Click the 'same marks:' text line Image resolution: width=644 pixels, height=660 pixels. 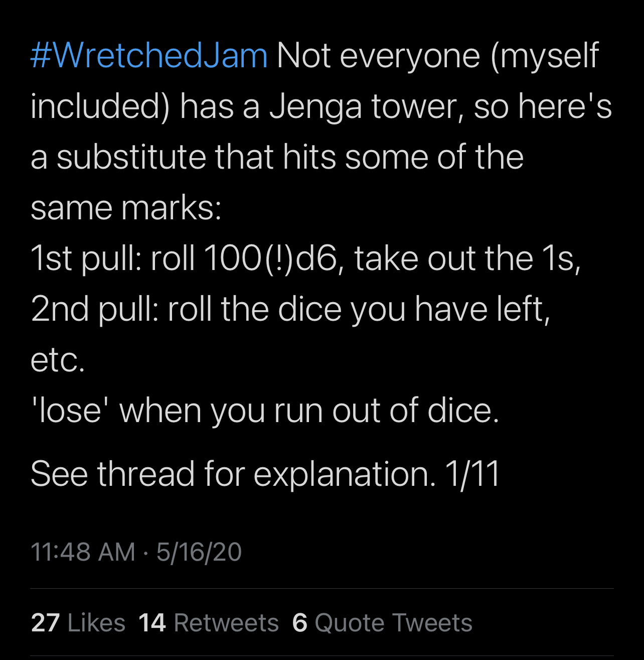pyautogui.click(x=126, y=208)
